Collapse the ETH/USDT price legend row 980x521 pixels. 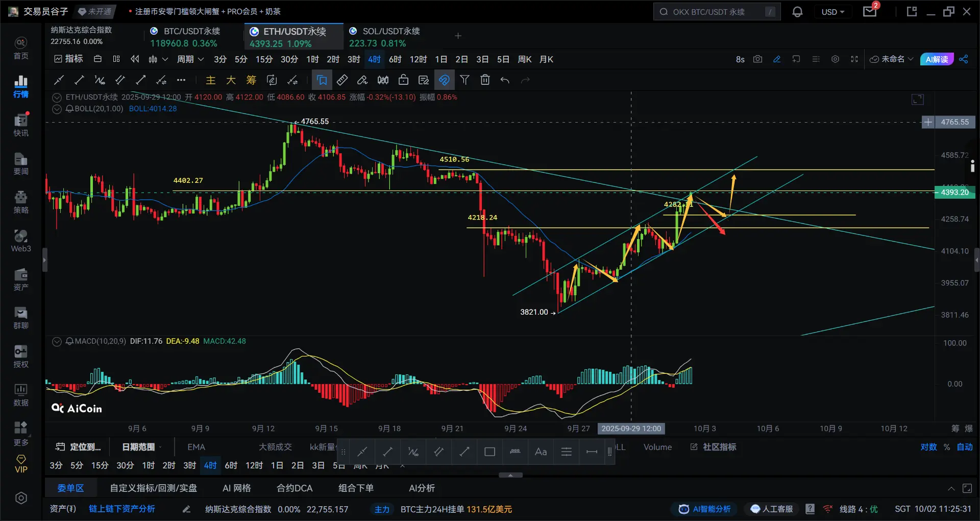(x=57, y=97)
